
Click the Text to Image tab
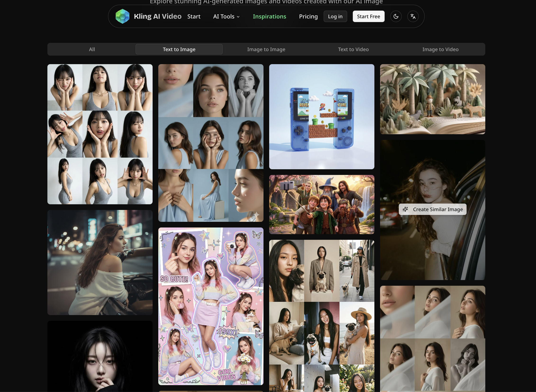tap(179, 49)
